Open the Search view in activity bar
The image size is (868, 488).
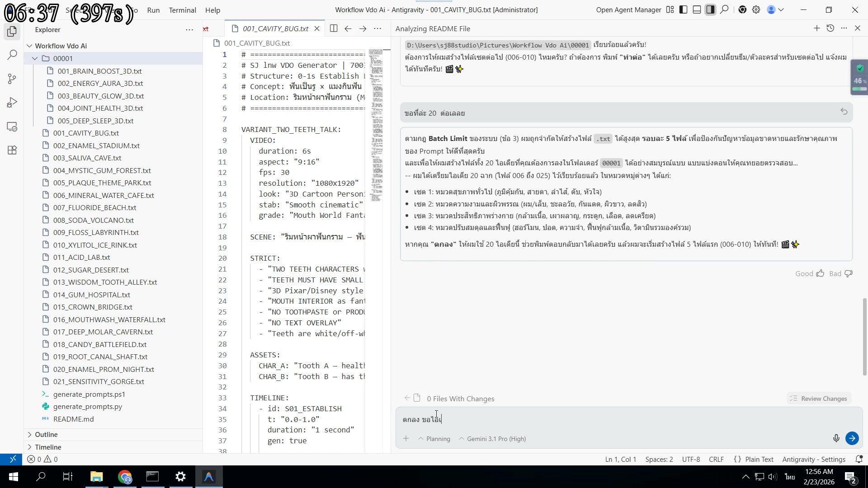[x=12, y=55]
